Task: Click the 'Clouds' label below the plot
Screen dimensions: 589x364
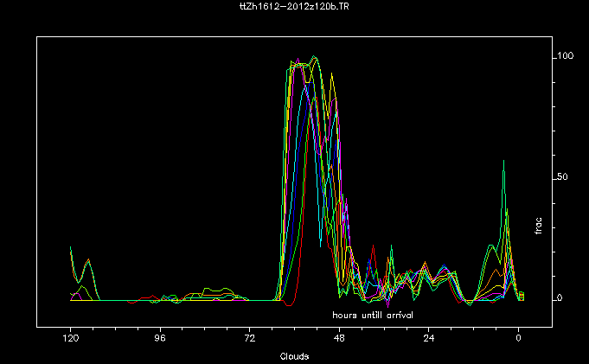Action: tap(294, 355)
